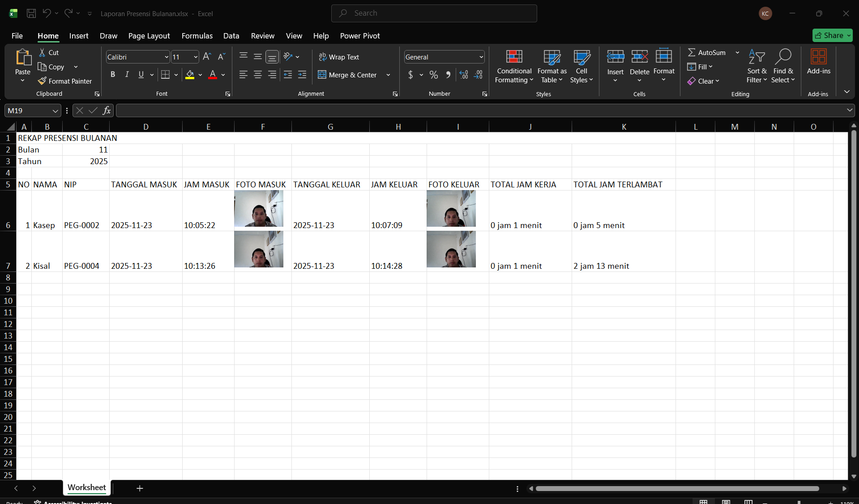This screenshot has width=859, height=504.
Task: Click the Paste clipboard icon
Action: pos(23,58)
